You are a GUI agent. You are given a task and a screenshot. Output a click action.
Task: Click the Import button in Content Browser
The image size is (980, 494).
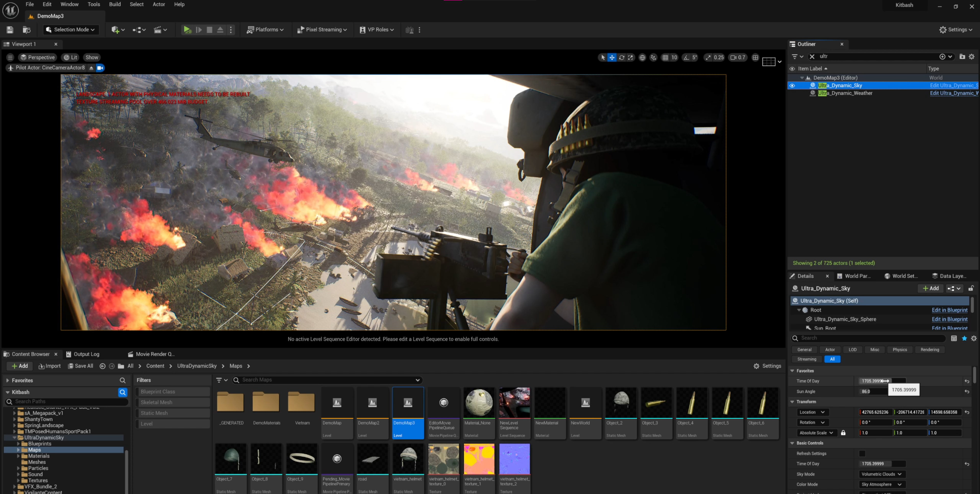pyautogui.click(x=50, y=366)
